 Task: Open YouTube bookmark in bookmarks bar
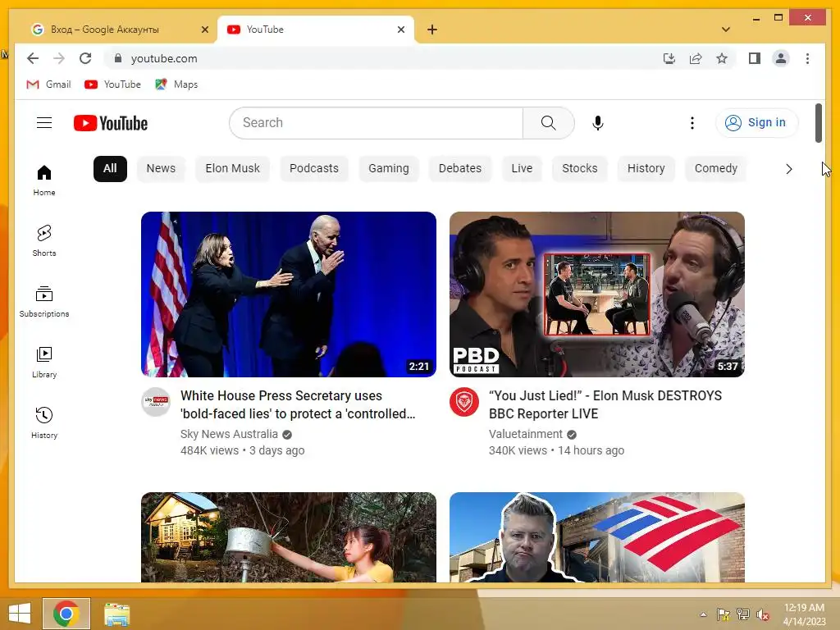[x=113, y=84]
